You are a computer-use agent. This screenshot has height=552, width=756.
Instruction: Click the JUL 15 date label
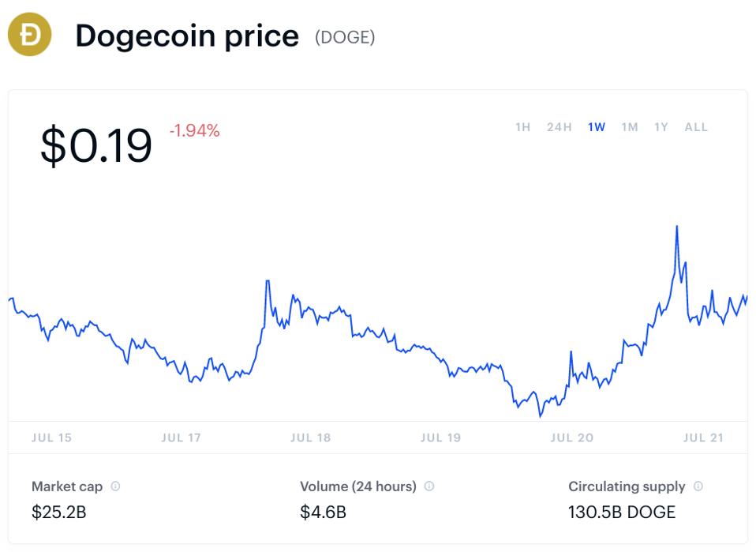[51, 437]
